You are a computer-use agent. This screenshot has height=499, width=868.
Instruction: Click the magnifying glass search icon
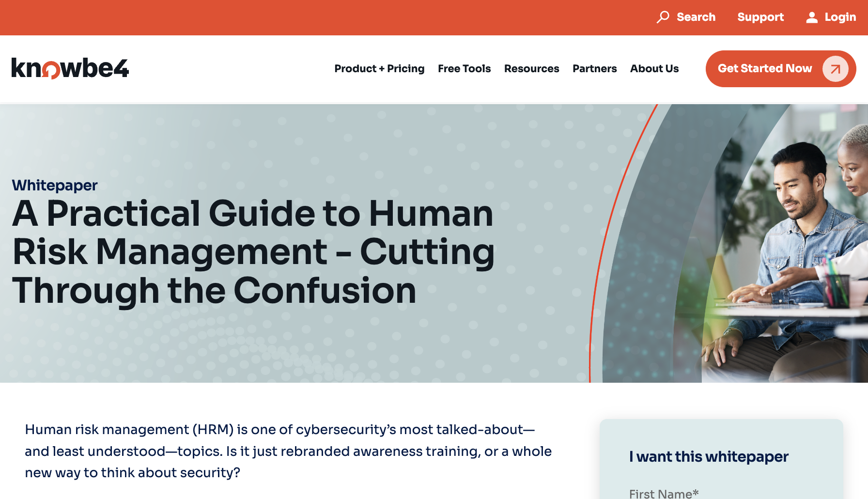point(663,17)
